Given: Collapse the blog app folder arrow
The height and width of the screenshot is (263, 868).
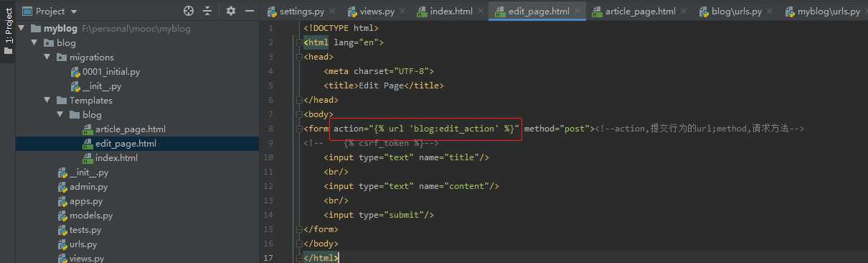Looking at the screenshot, I should click(x=34, y=43).
